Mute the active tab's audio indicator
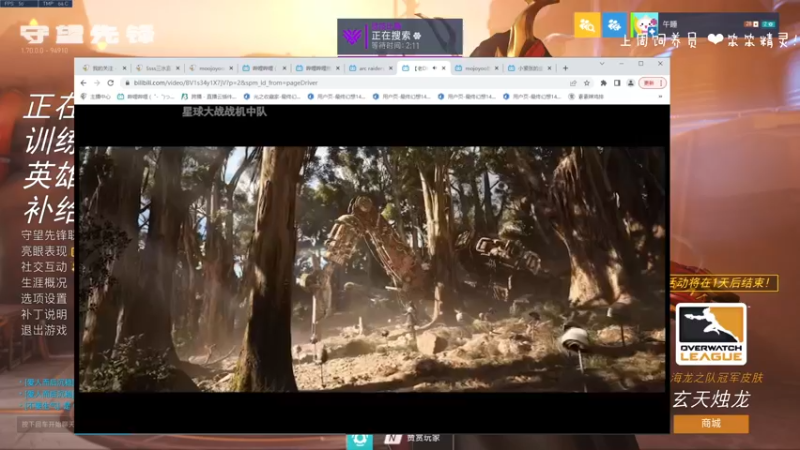 click(x=435, y=68)
